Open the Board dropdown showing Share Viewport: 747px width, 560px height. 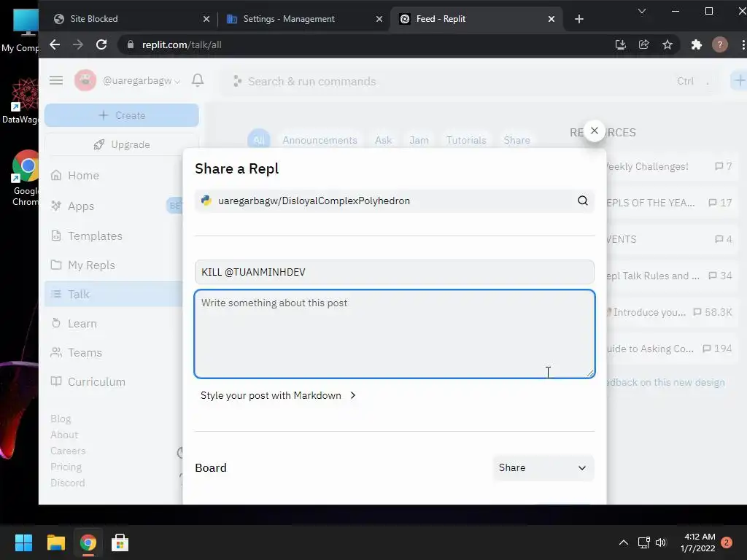[x=543, y=467]
